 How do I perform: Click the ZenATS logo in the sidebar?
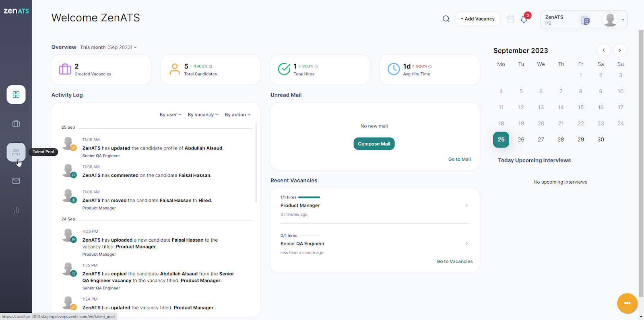[16, 11]
